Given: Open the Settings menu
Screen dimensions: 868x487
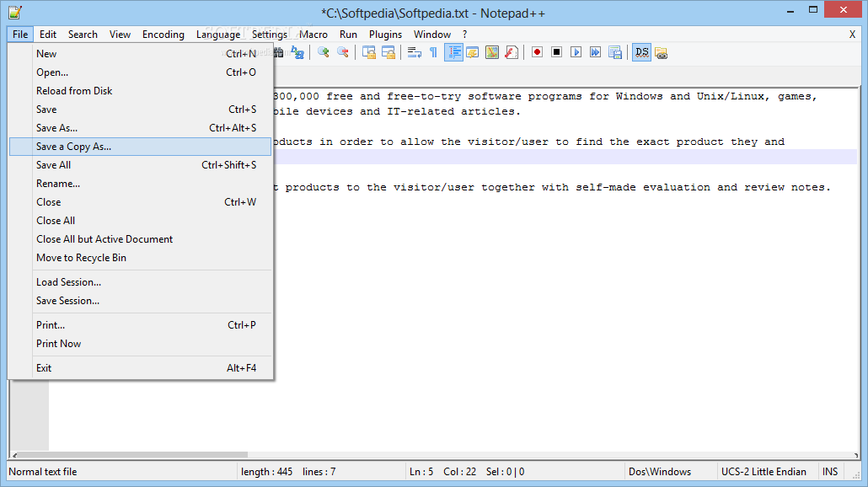Looking at the screenshot, I should click(x=269, y=35).
